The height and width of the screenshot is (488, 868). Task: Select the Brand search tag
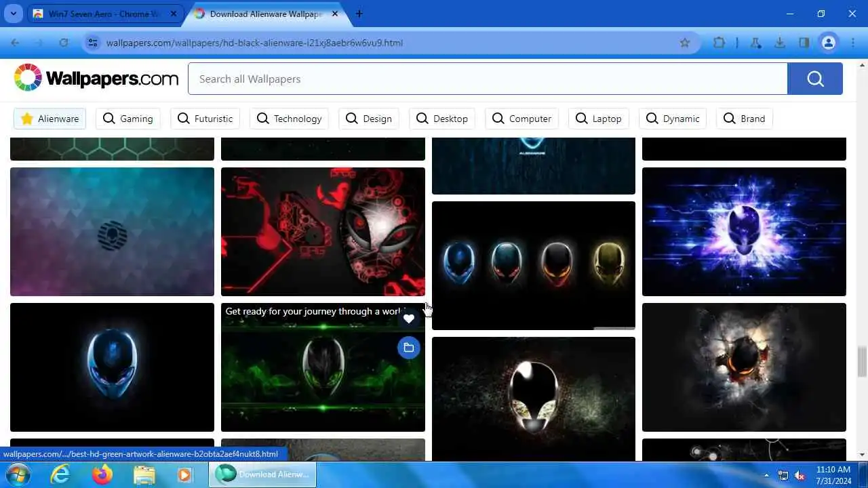[745, 119]
